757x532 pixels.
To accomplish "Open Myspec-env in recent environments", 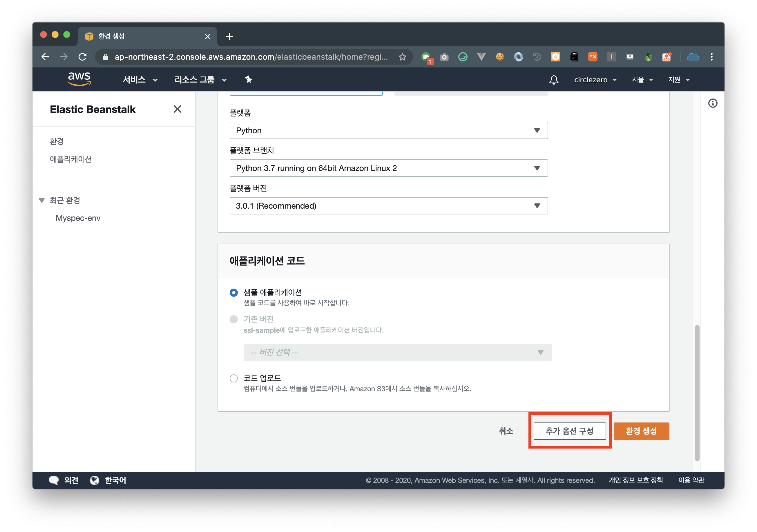I will coord(78,218).
